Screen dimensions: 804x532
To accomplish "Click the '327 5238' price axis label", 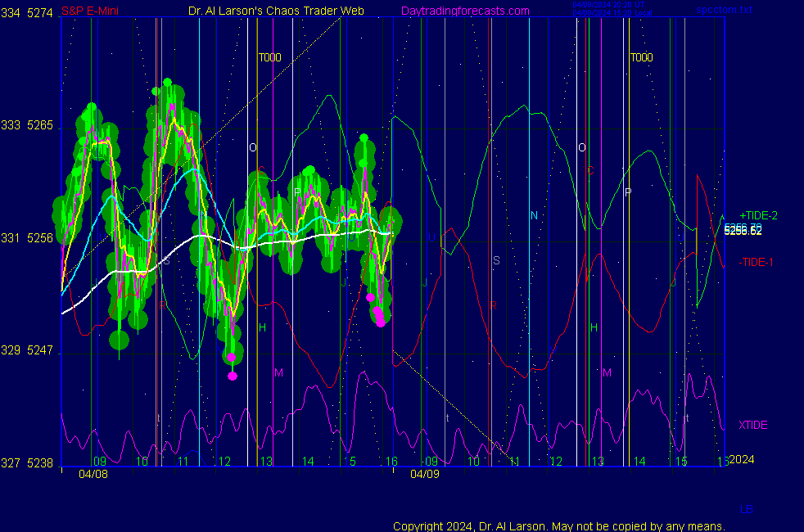I will tap(27, 463).
